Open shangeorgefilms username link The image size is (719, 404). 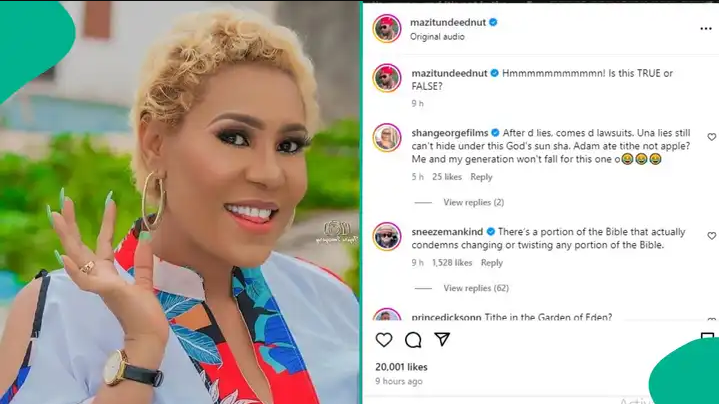(449, 133)
